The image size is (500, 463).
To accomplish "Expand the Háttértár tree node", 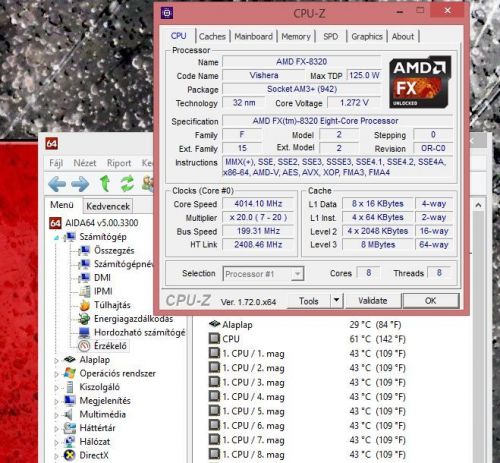I will (56, 429).
